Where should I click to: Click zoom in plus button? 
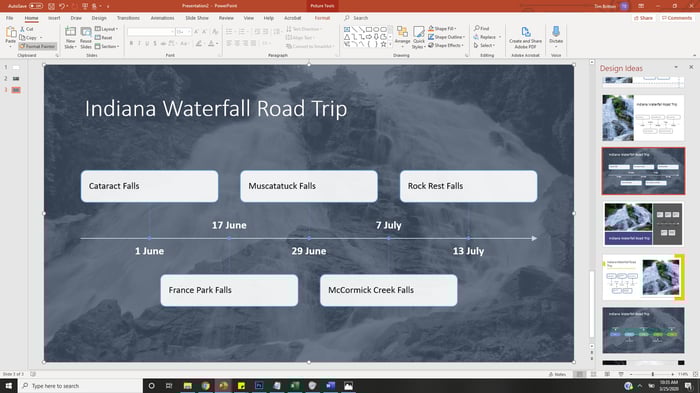(673, 374)
